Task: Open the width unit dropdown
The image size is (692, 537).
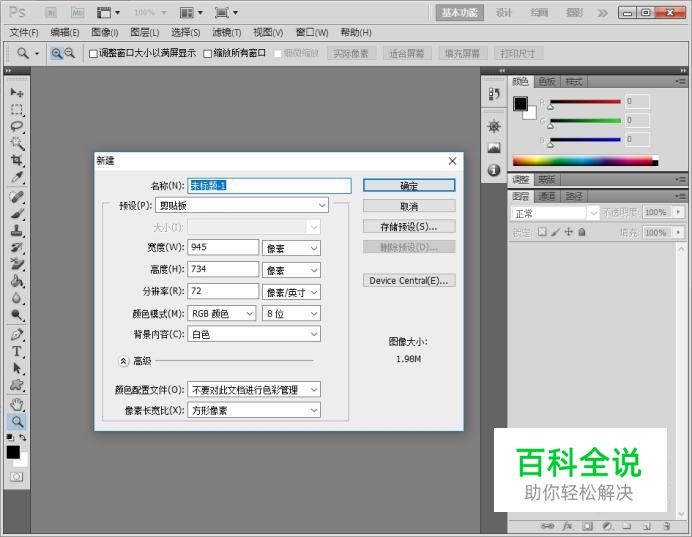Action: 291,248
